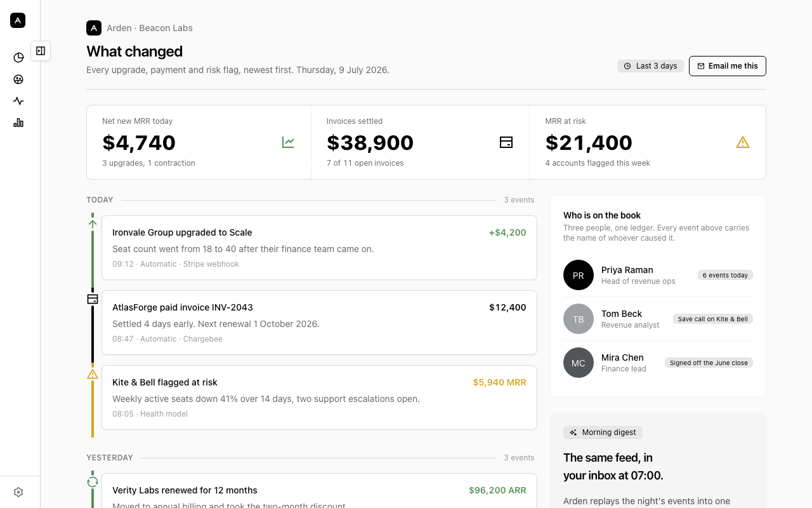Click the $5,940 MRR amount

click(499, 382)
